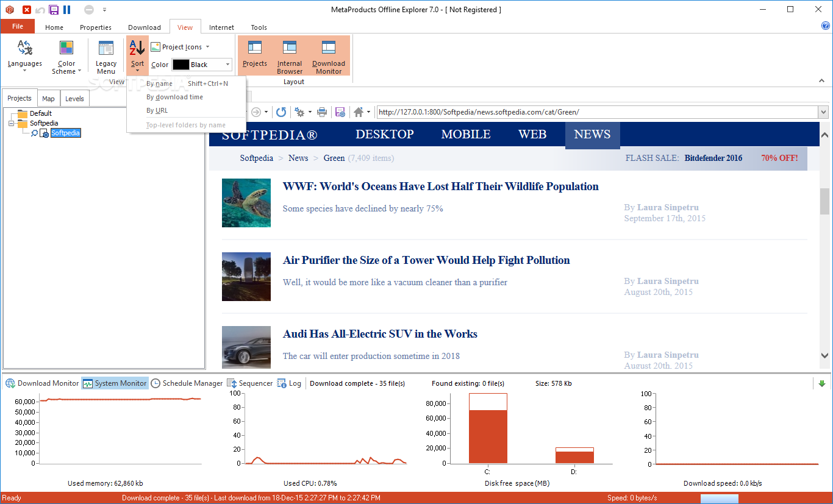Toggle the Projects layout panel button
Viewport: 833px width, 504px height.
point(255,55)
